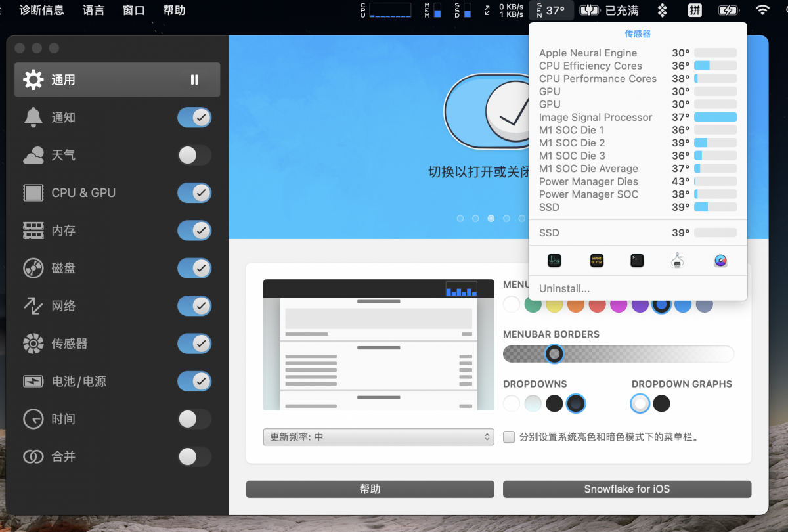The image size is (788, 532).
Task: Open the 窗口 menu
Action: coord(134,10)
